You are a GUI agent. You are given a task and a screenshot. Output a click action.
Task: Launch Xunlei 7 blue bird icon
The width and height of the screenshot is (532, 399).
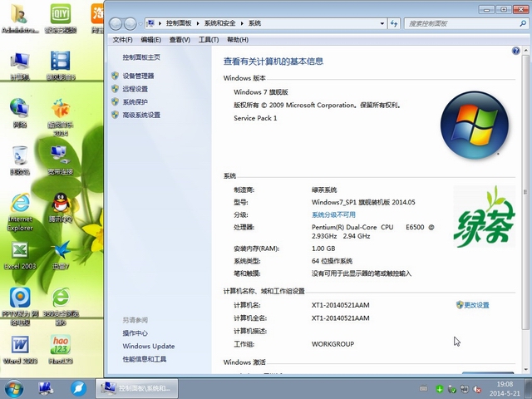pyautogui.click(x=61, y=255)
